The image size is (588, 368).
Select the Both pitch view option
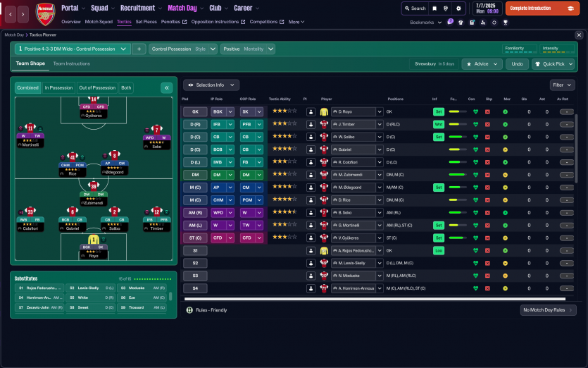tap(126, 88)
